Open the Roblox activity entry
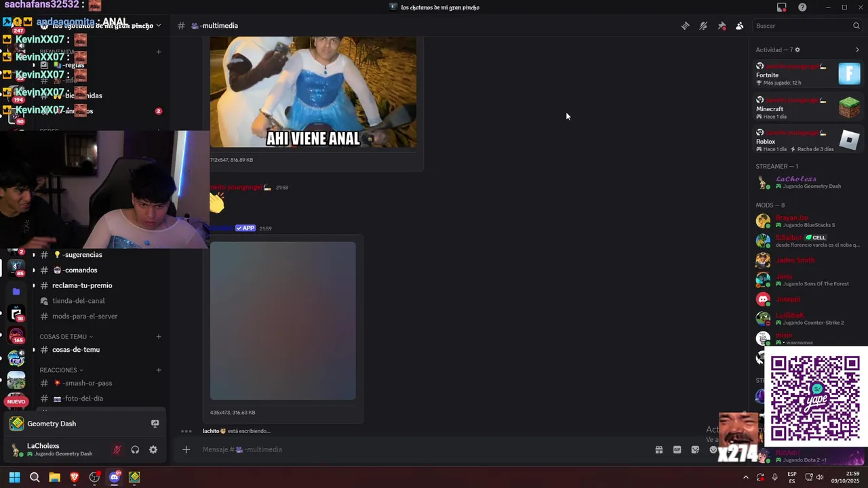Screen dimensions: 868x488 tap(808, 140)
